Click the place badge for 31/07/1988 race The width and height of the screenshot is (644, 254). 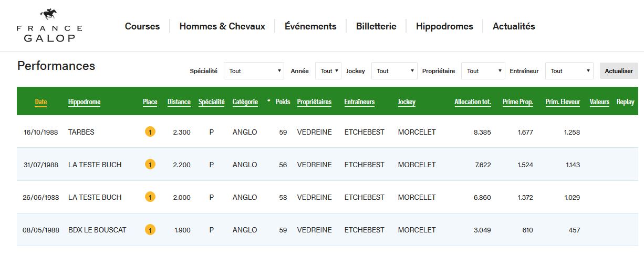tap(150, 165)
